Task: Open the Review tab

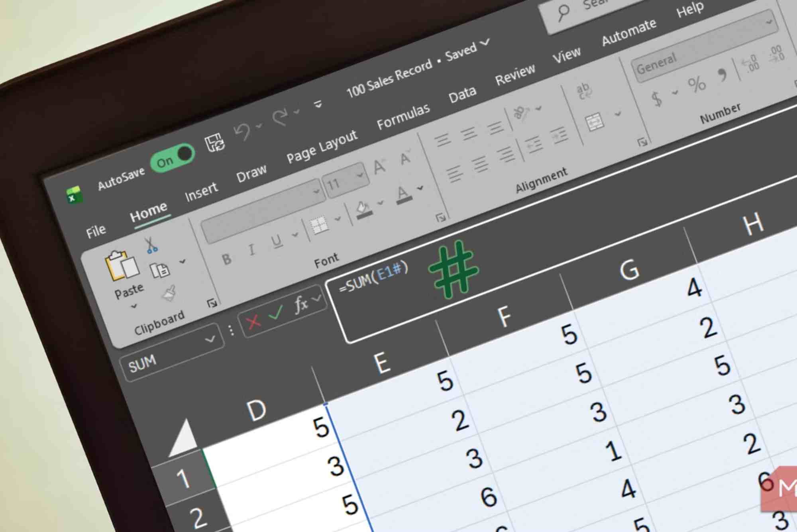Action: pyautogui.click(x=515, y=75)
